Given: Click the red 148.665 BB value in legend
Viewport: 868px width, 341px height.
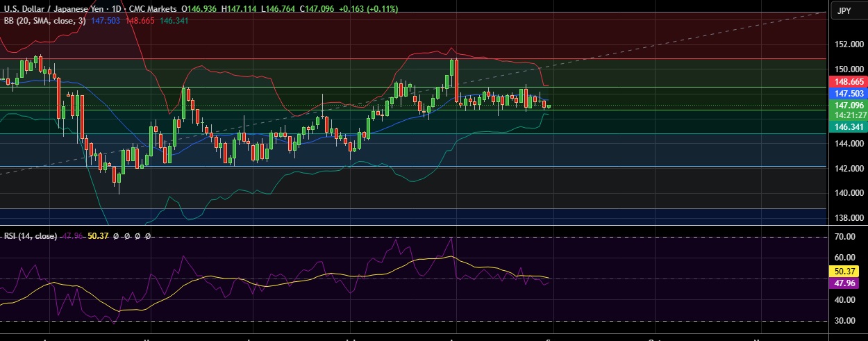Looking at the screenshot, I should tap(140, 22).
